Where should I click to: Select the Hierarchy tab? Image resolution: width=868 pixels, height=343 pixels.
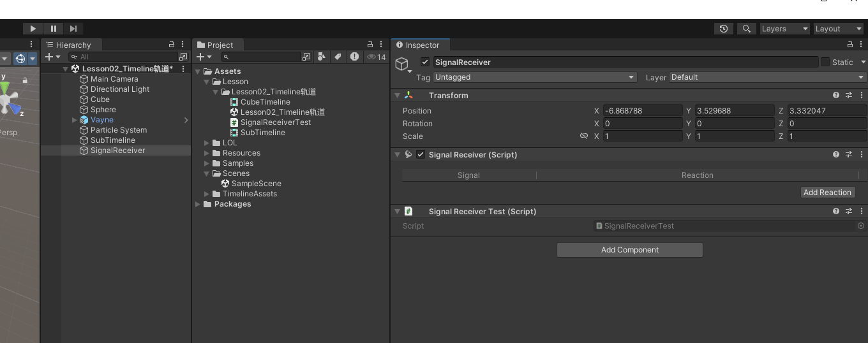point(69,45)
